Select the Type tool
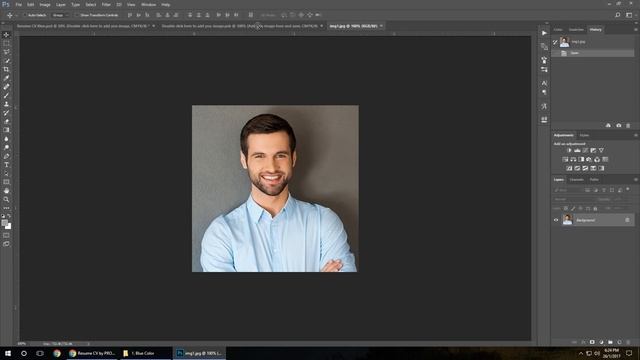Image resolution: width=640 pixels, height=360 pixels. tap(6, 165)
